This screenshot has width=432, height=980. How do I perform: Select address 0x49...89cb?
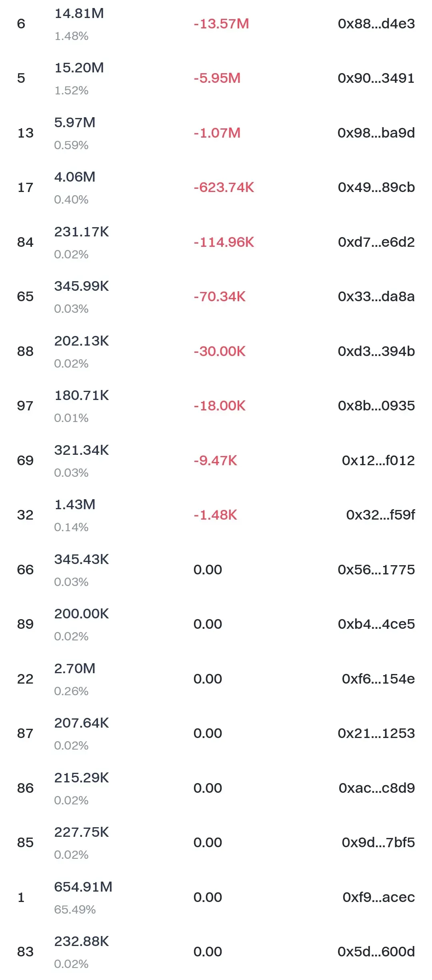(376, 188)
